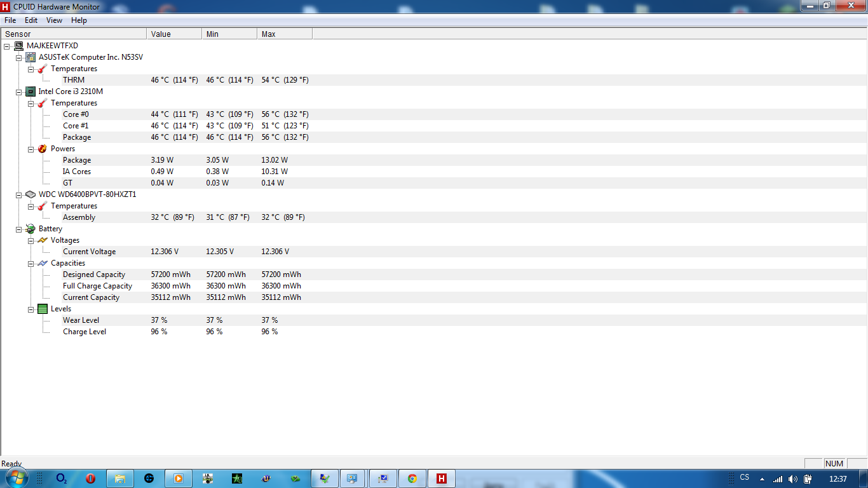This screenshot has width=868, height=488.
Task: Select the Core #1 row label
Action: [x=76, y=126]
